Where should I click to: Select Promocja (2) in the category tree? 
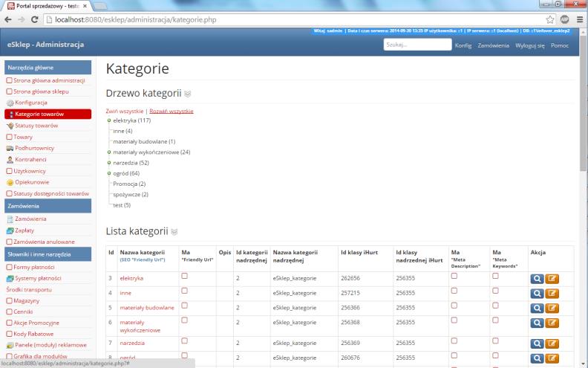click(129, 184)
